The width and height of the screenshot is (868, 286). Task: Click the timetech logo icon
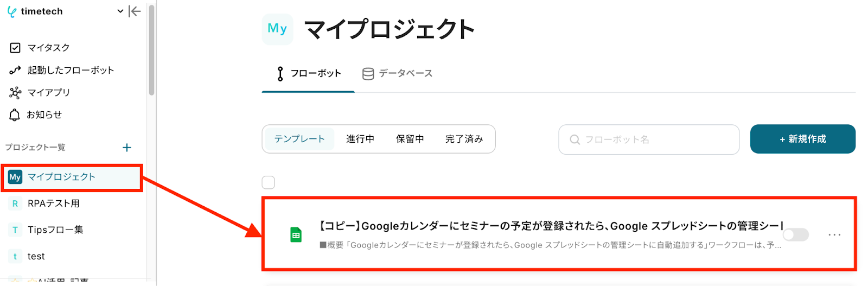click(12, 11)
